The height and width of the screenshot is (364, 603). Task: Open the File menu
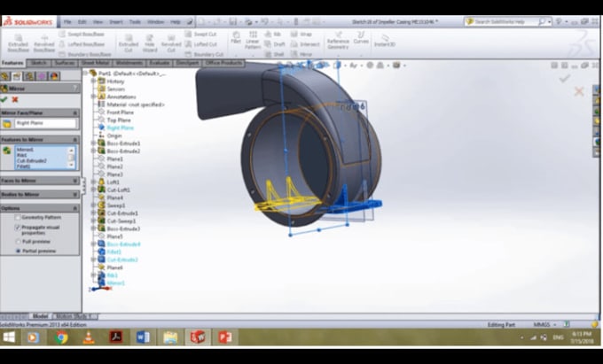click(x=67, y=22)
